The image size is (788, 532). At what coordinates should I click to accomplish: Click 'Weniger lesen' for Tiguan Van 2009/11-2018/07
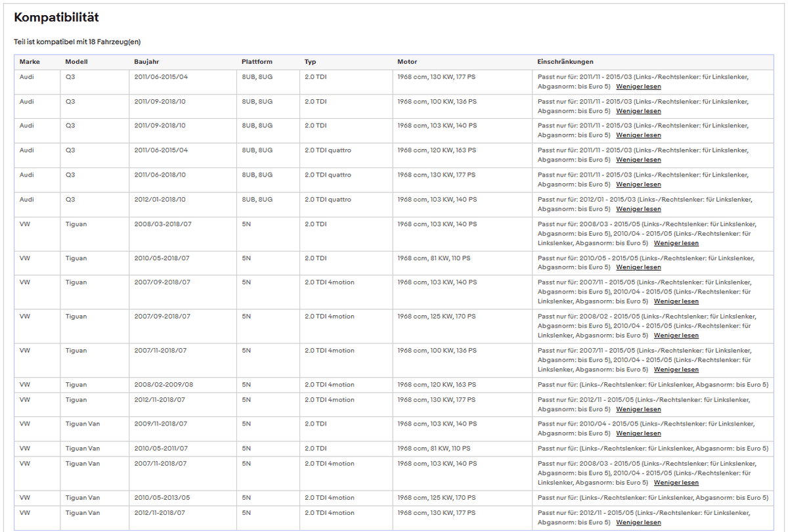(x=638, y=433)
